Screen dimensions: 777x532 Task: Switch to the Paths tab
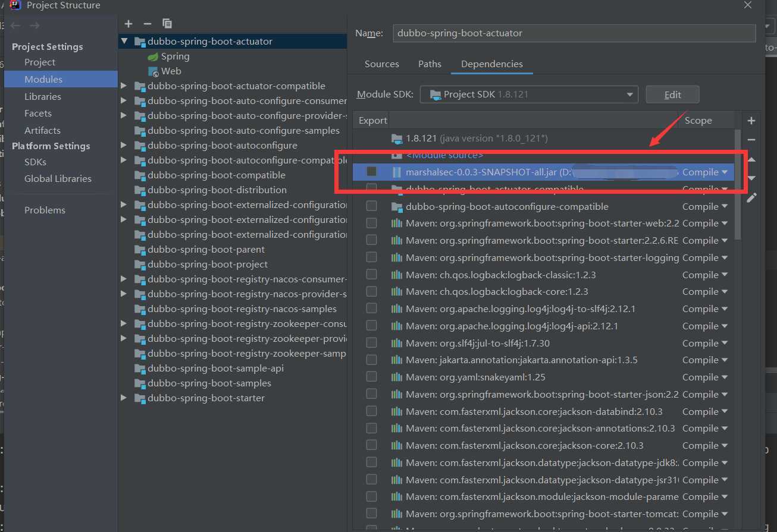tap(430, 64)
